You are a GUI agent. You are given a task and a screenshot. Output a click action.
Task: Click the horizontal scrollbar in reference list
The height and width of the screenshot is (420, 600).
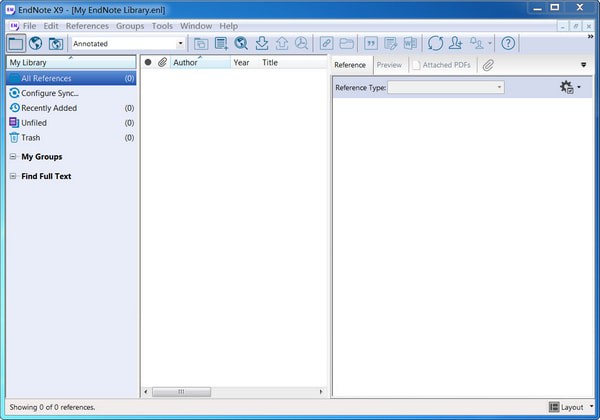[x=181, y=391]
